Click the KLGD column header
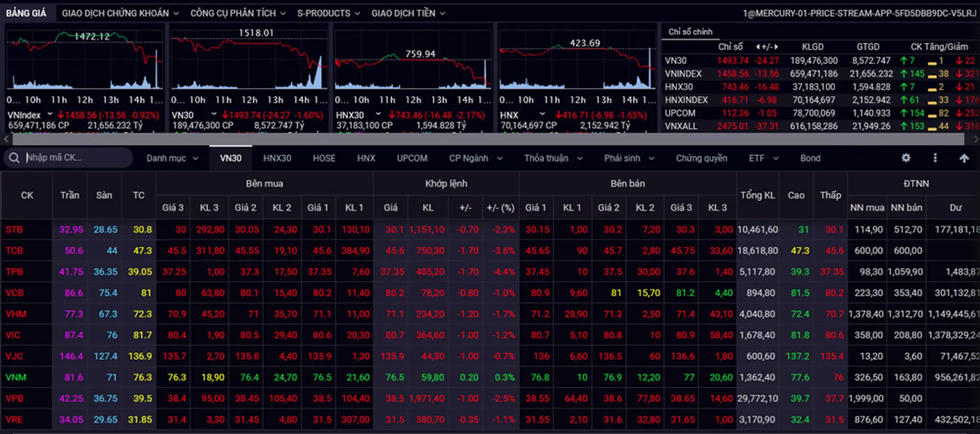 (813, 47)
